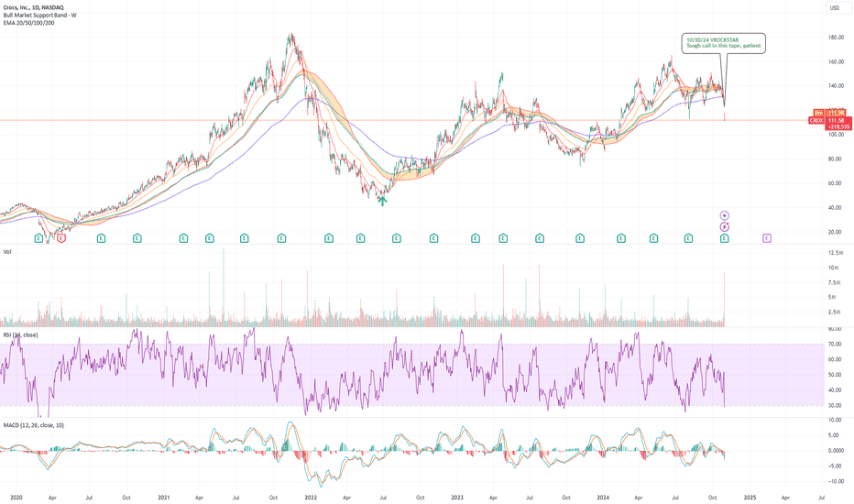Image resolution: width=854 pixels, height=504 pixels.
Task: Open the late April 2021 earnings marker
Action: tap(210, 238)
